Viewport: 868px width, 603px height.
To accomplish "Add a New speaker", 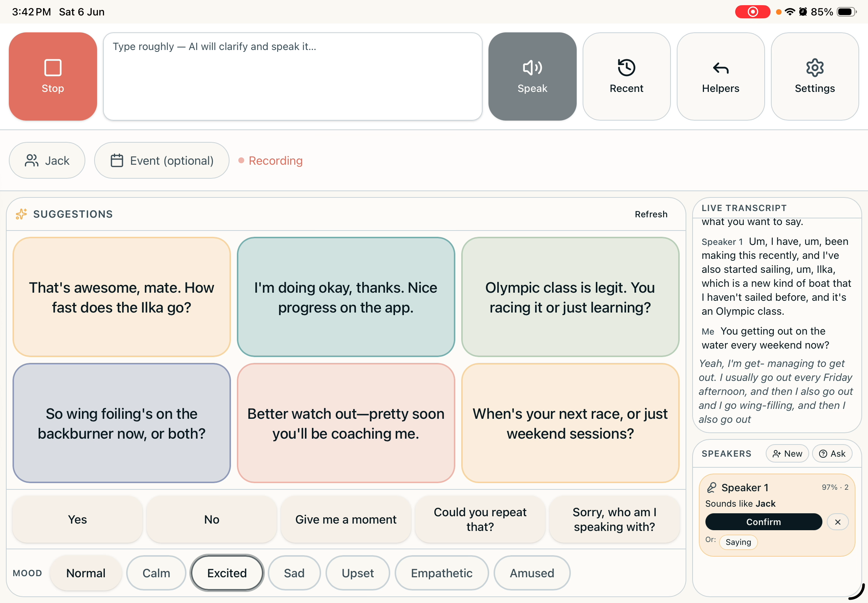I will [787, 453].
